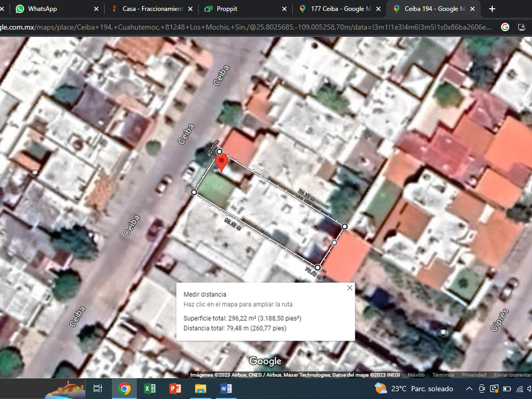Open Excel from the taskbar

pos(149,388)
